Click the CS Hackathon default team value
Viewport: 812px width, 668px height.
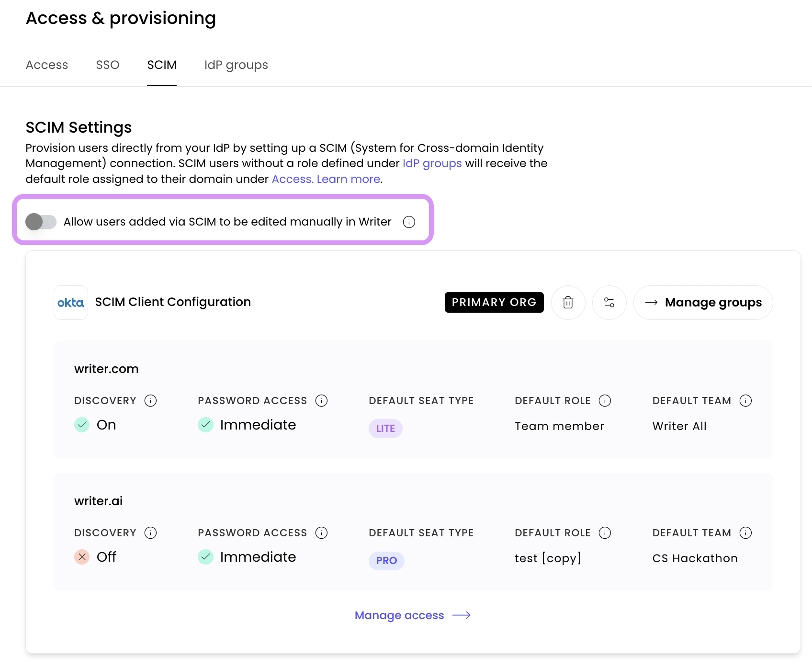[695, 558]
